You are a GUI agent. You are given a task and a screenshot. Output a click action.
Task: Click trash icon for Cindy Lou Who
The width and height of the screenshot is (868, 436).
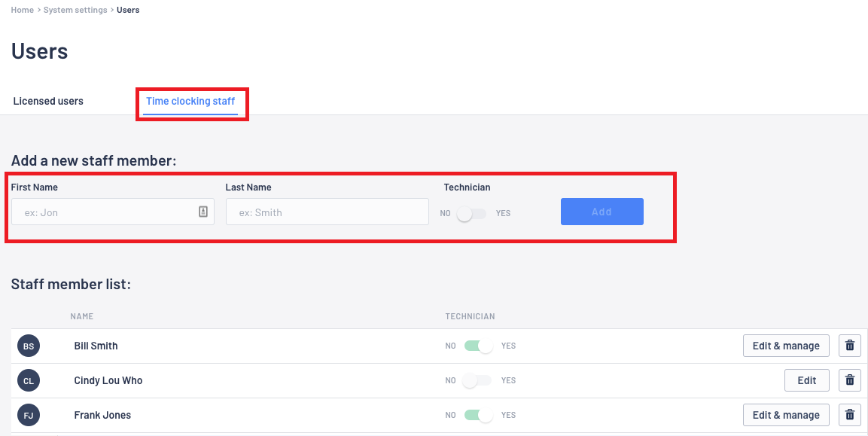(850, 380)
